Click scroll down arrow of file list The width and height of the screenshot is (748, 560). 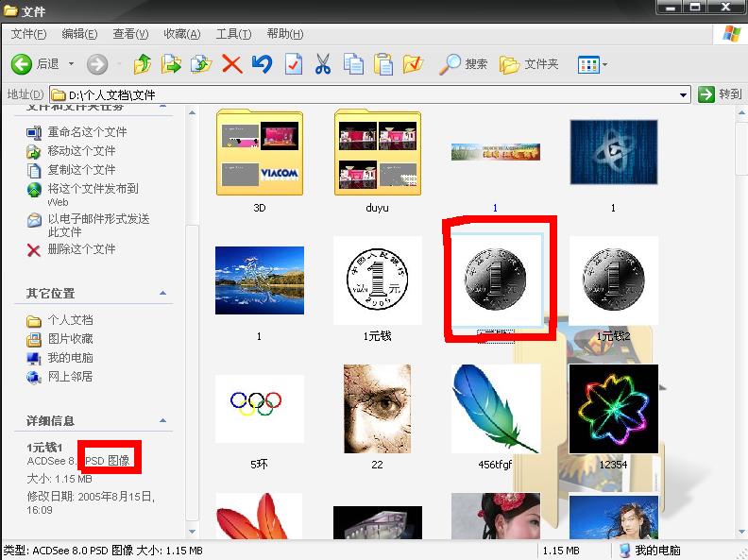coord(741,531)
